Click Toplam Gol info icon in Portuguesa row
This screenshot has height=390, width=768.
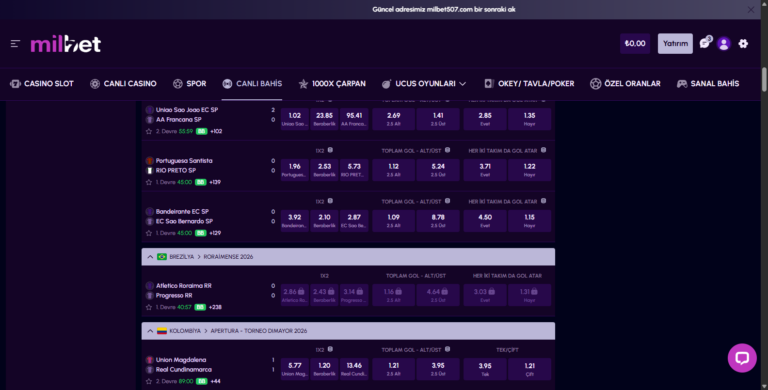[447, 150]
